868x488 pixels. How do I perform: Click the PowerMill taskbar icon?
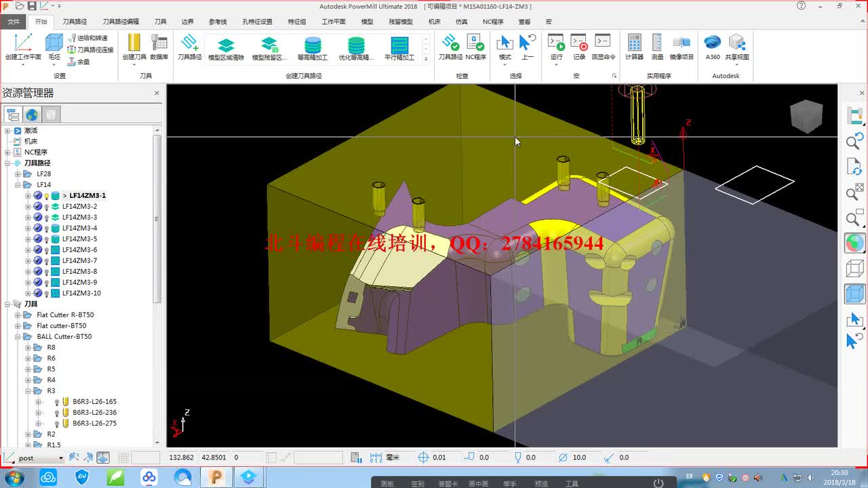coord(216,478)
